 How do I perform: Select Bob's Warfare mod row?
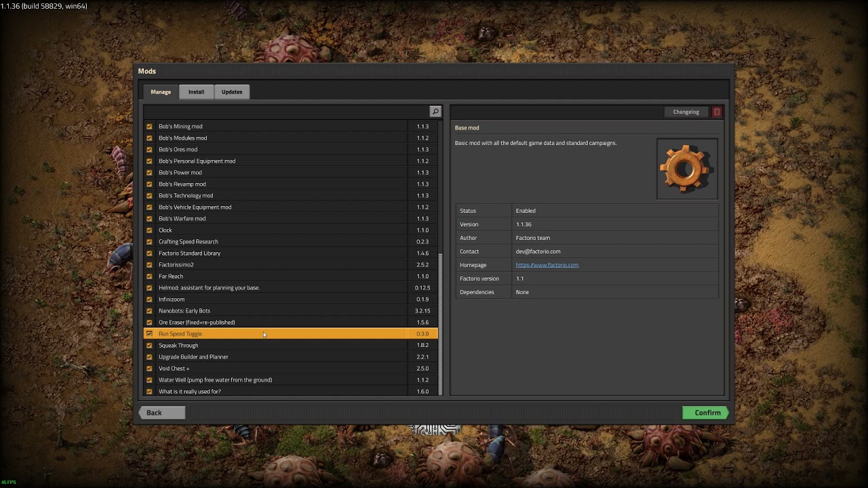[x=291, y=219]
